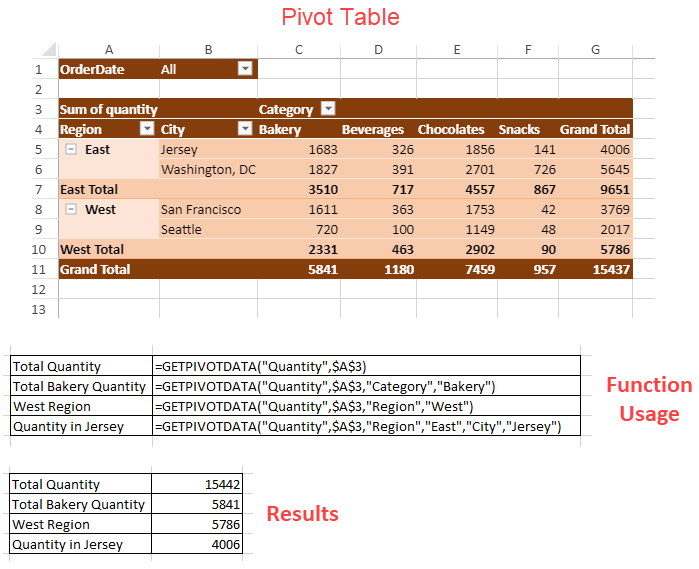
Task: Click the OrderDate label cell
Action: [109, 69]
